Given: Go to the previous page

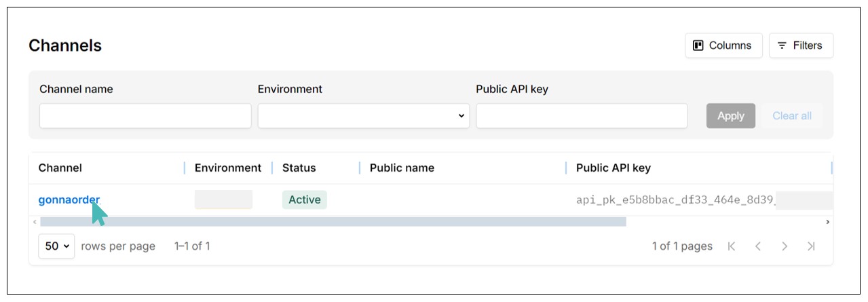Looking at the screenshot, I should point(758,246).
